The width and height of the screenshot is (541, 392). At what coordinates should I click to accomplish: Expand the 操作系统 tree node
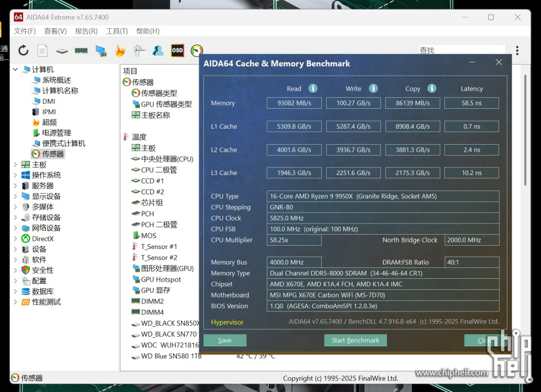(x=15, y=176)
